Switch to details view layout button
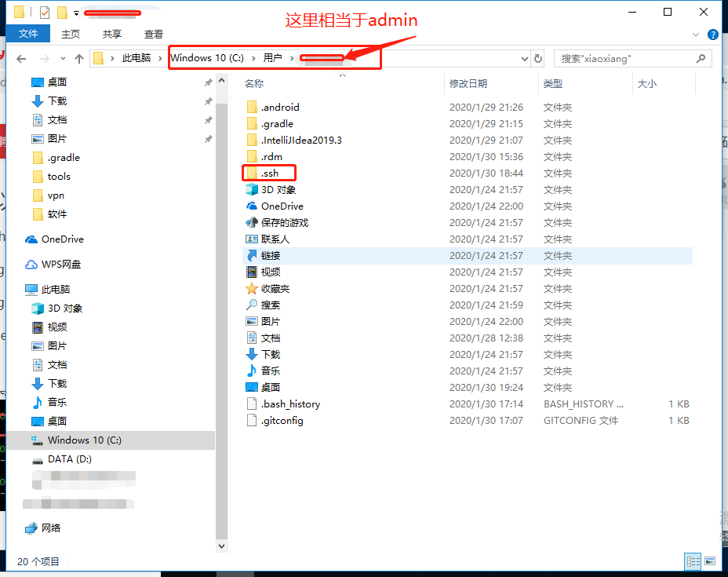The height and width of the screenshot is (577, 728). (x=693, y=561)
